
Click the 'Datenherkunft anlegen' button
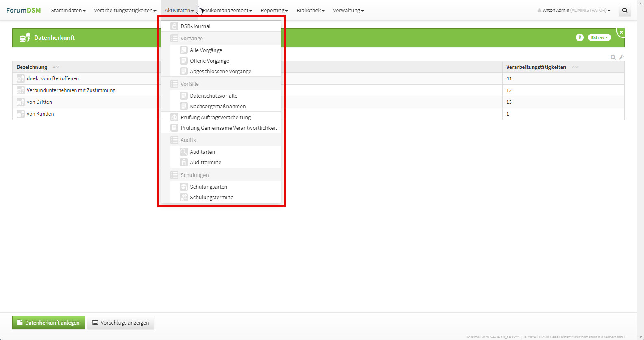point(48,323)
